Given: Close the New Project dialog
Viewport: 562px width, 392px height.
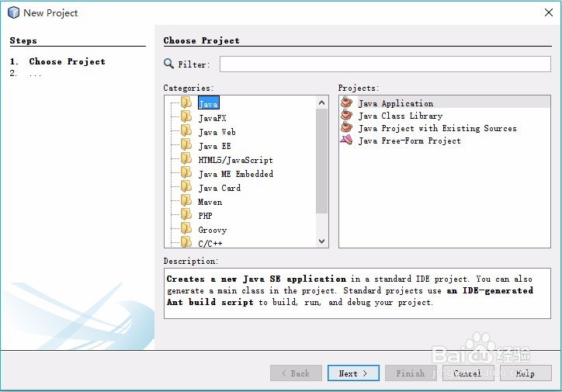Looking at the screenshot, I should [x=548, y=12].
